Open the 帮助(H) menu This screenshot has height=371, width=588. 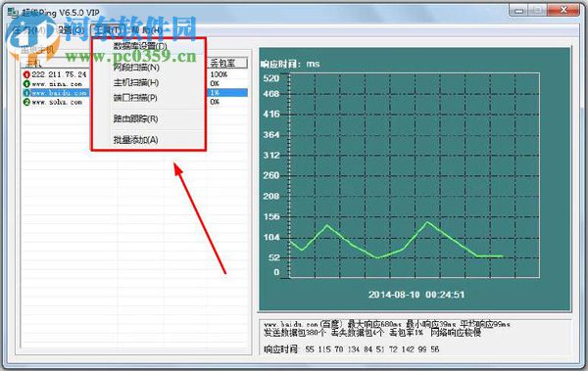pos(146,30)
